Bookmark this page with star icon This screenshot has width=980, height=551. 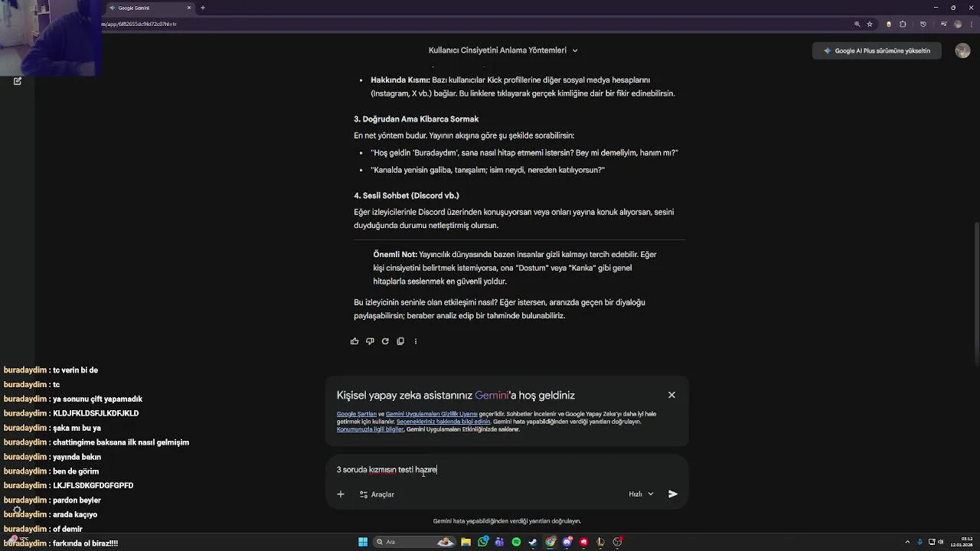(x=870, y=24)
